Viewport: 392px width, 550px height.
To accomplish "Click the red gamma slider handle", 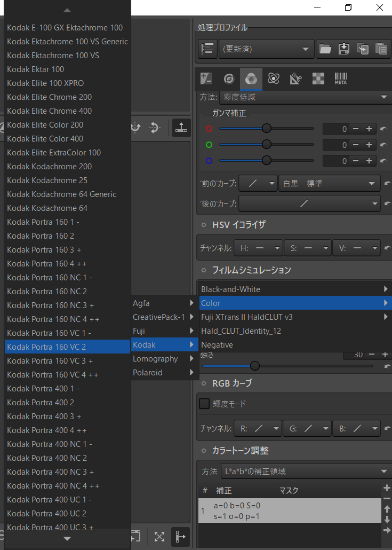I will coord(267,128).
